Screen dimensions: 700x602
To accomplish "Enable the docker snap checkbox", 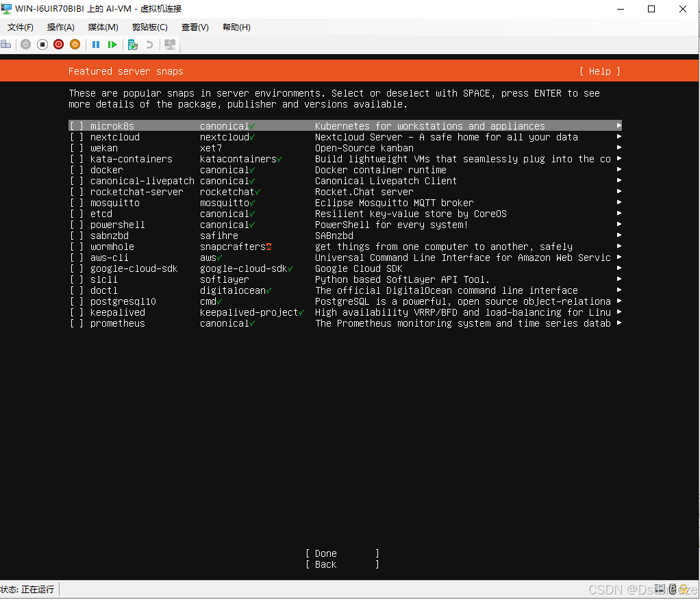I will click(76, 170).
